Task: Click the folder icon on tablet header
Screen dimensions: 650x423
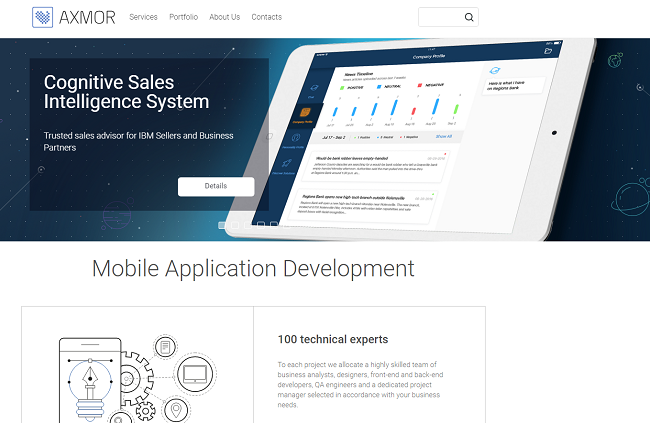Action: tap(547, 51)
